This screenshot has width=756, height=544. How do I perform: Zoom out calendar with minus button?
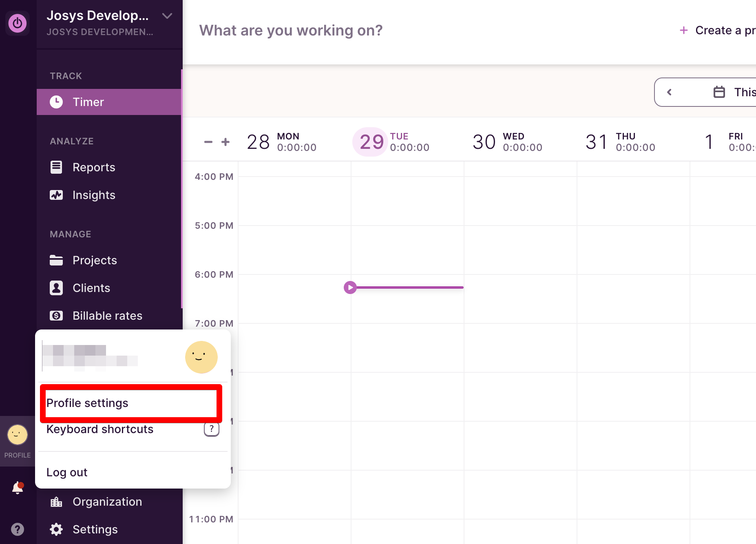tap(208, 142)
